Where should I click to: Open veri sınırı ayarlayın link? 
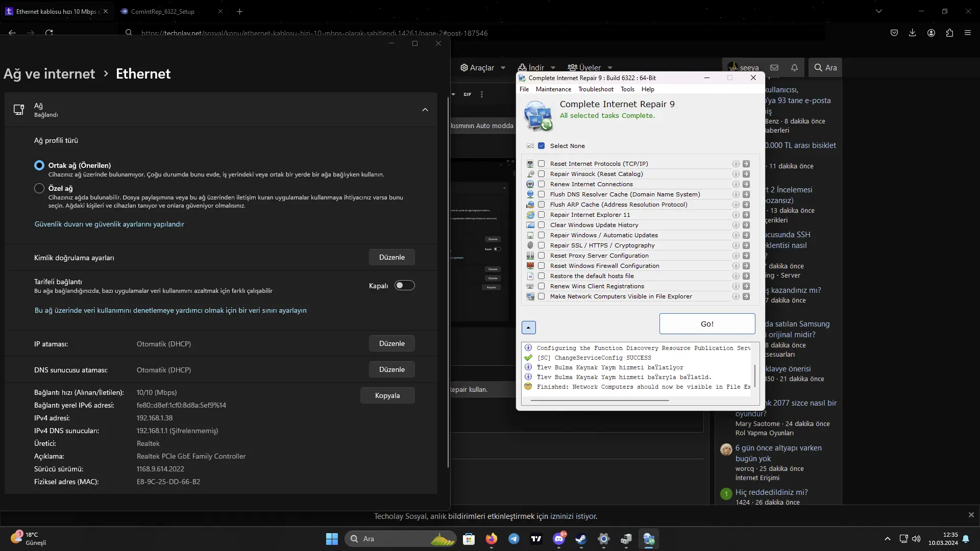170,311
